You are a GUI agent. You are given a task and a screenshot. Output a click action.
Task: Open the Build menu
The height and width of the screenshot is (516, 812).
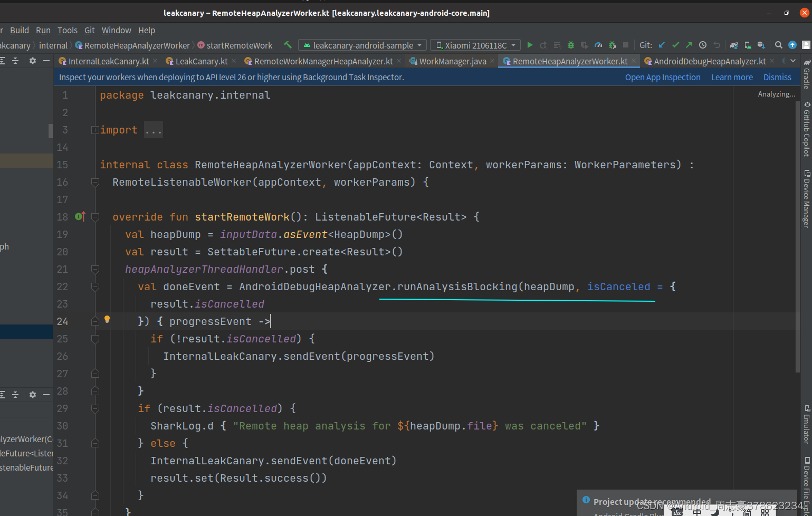[x=20, y=31]
